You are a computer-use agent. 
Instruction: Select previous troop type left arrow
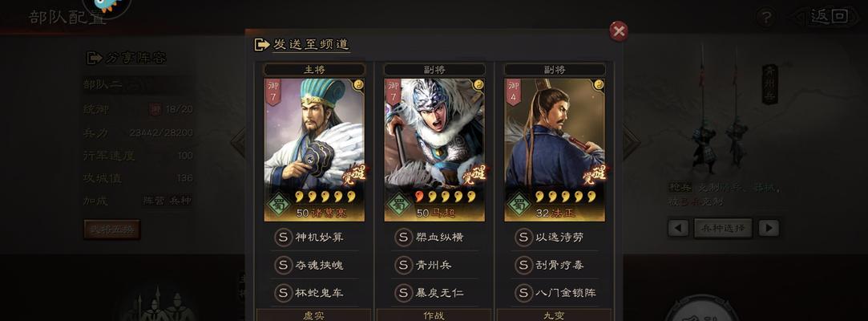[x=678, y=228]
